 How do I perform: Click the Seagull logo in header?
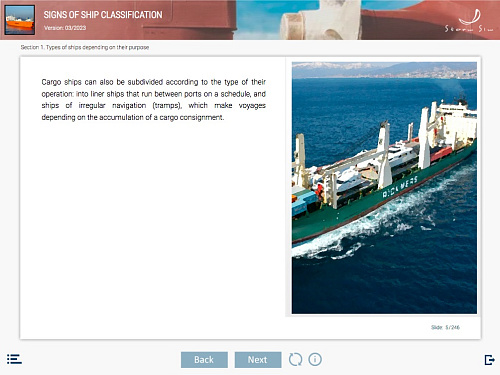[469, 21]
